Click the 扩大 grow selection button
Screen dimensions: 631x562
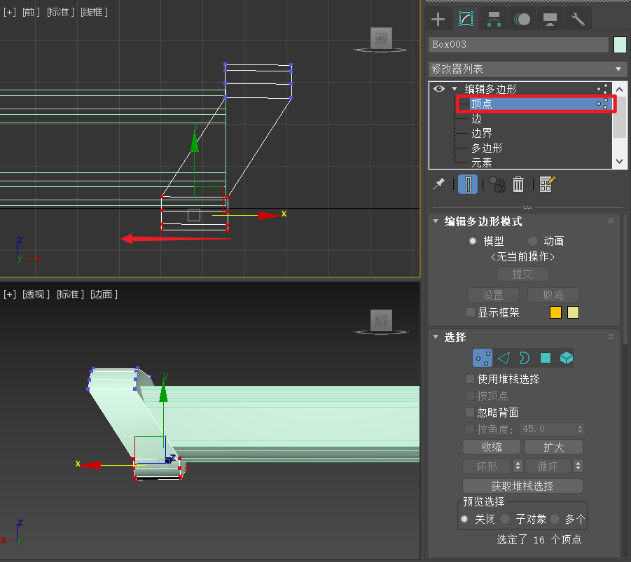pos(553,447)
